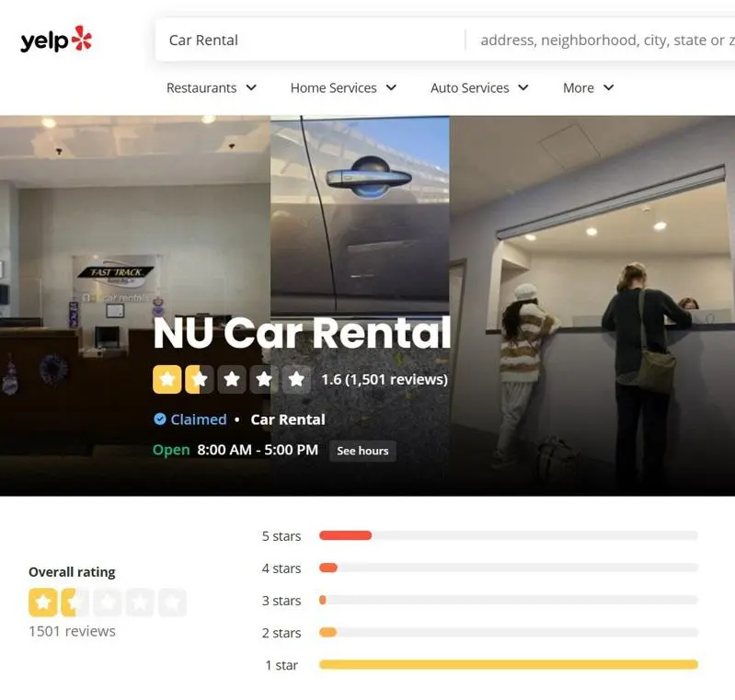Viewport: 735px width, 700px height.
Task: Click the Car Rental search field
Action: click(x=310, y=40)
